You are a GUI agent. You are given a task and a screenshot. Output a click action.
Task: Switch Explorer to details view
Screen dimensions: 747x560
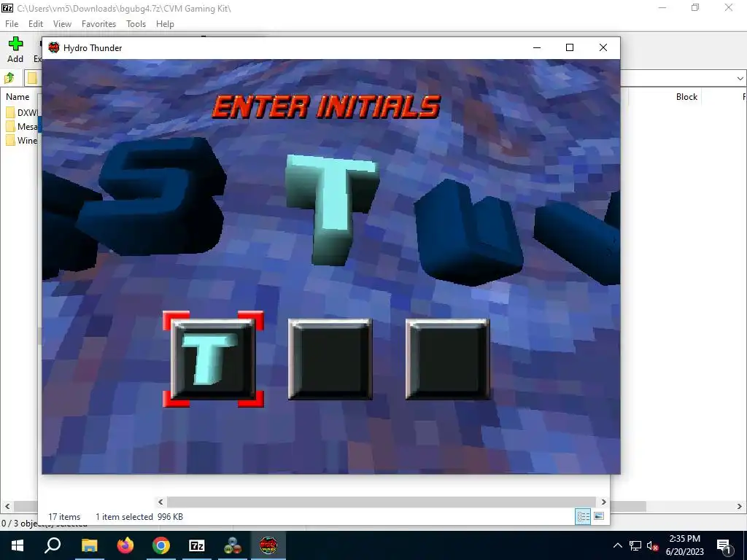583,516
